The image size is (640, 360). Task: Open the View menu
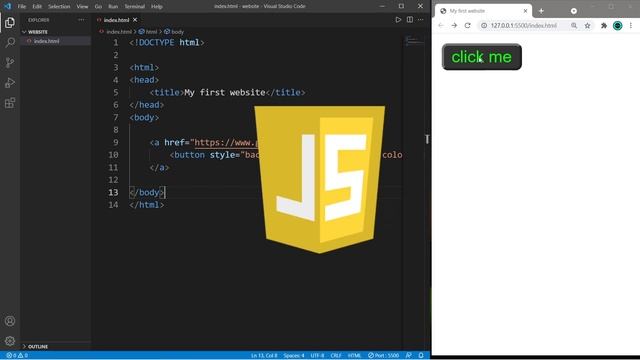click(82, 7)
